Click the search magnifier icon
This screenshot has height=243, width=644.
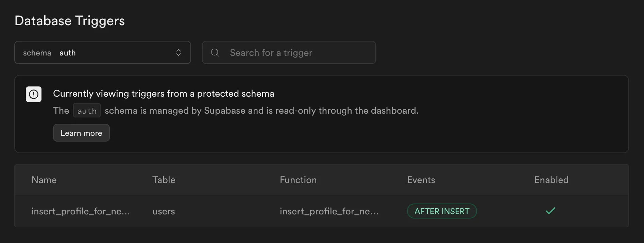click(215, 52)
